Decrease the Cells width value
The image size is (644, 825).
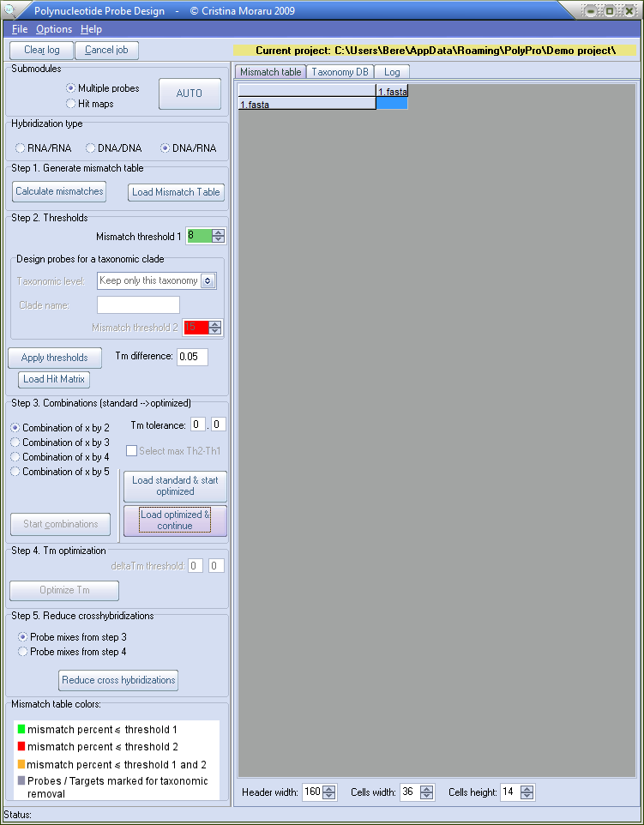coord(427,796)
